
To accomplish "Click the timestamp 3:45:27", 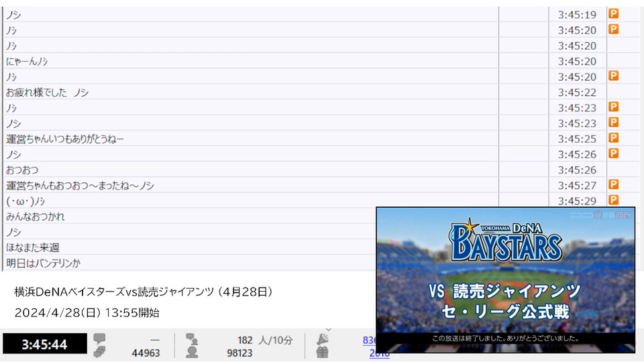I will [577, 186].
